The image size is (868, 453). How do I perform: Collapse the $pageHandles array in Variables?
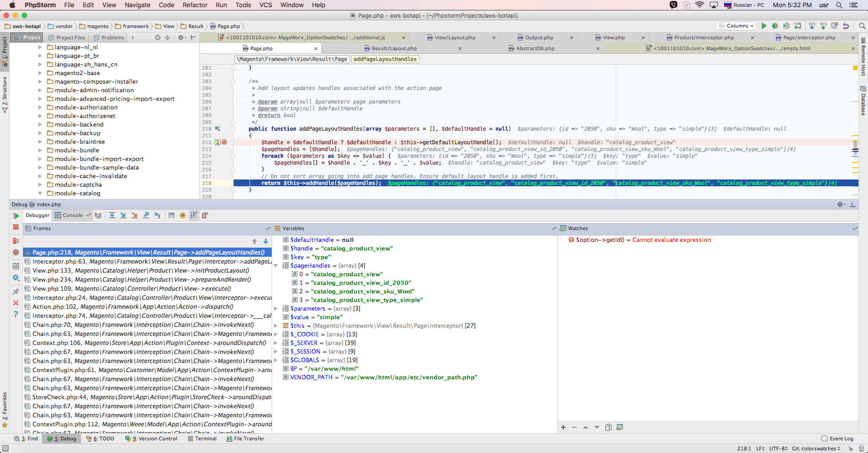[276, 265]
